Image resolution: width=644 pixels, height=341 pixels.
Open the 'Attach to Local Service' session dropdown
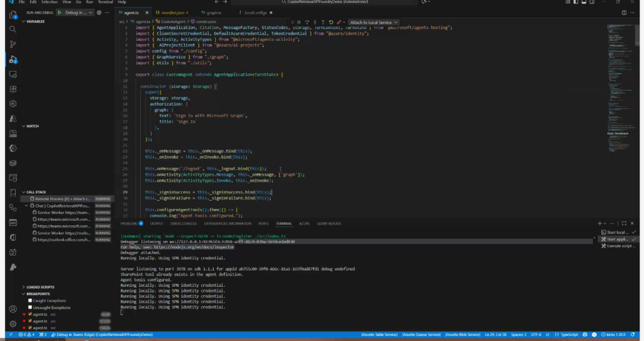tap(374, 22)
